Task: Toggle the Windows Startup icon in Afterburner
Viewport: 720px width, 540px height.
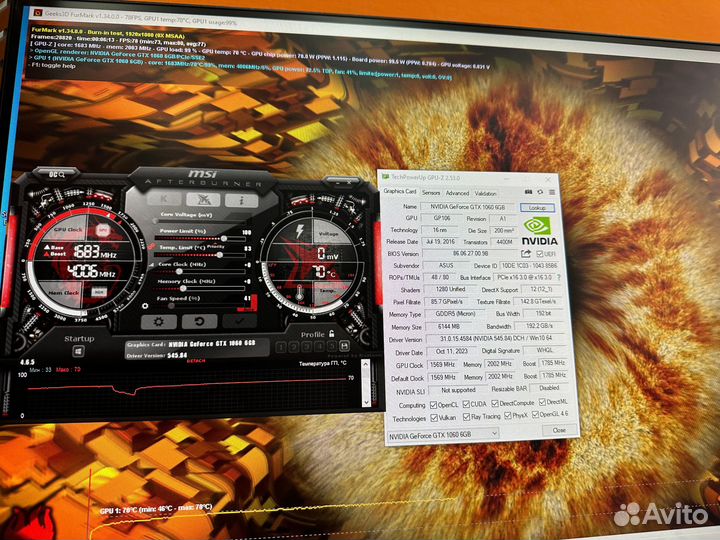Action: click(x=79, y=352)
